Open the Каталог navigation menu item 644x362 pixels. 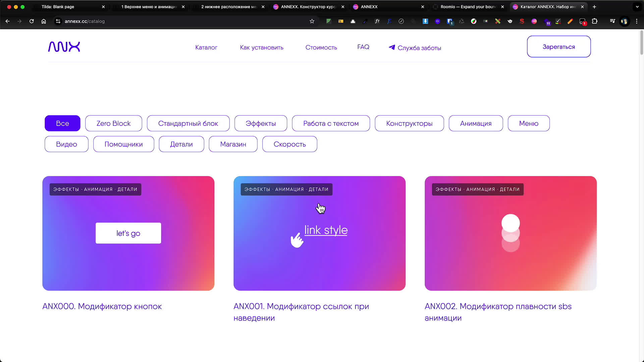click(x=206, y=48)
